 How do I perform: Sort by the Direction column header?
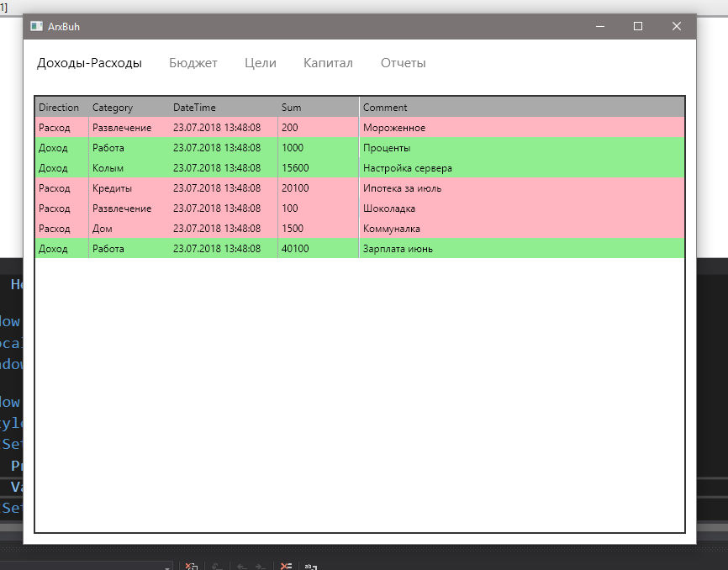click(59, 108)
